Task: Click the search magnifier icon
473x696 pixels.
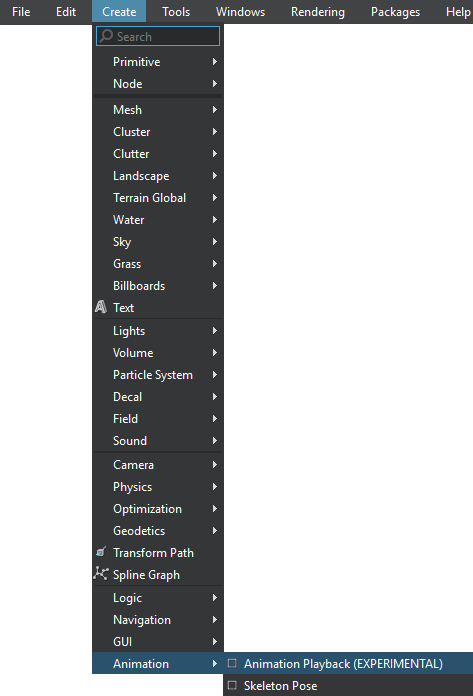Action: [x=106, y=36]
